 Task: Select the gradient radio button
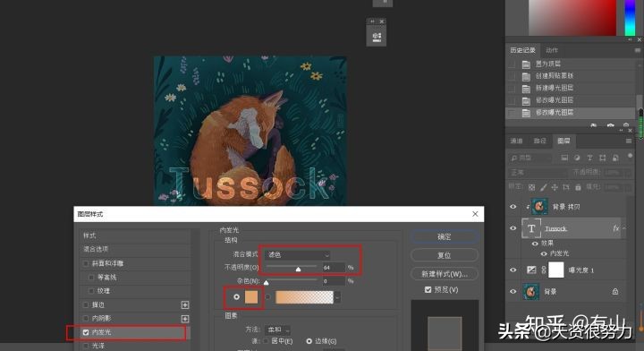[x=267, y=296]
